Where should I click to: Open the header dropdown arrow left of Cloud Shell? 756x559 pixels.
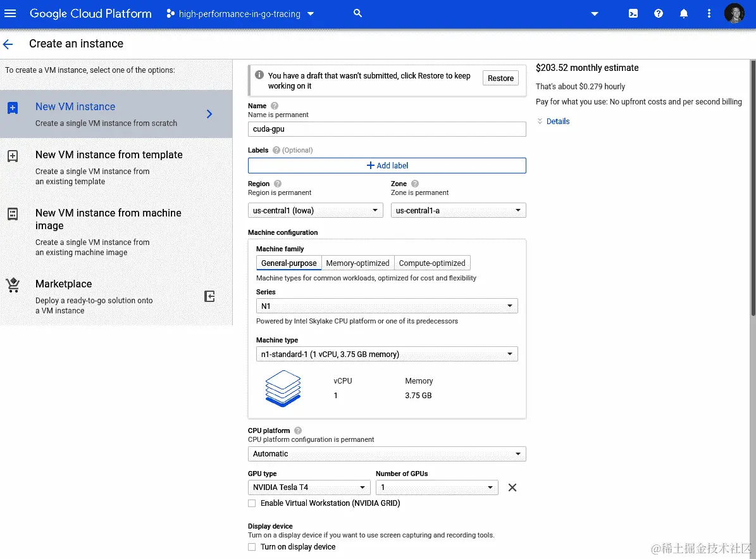click(595, 14)
